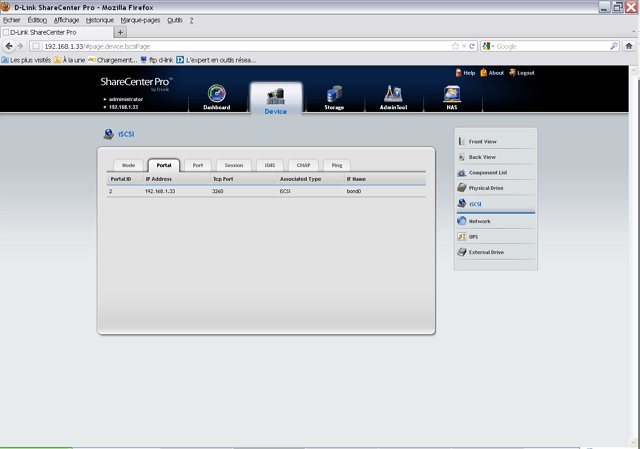Open the Affichage menu
The width and height of the screenshot is (640, 449).
pos(66,20)
